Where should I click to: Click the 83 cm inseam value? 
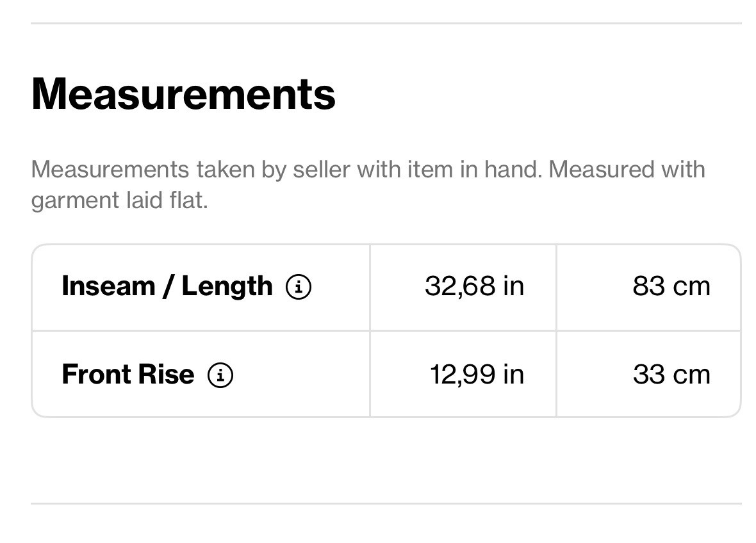671,286
